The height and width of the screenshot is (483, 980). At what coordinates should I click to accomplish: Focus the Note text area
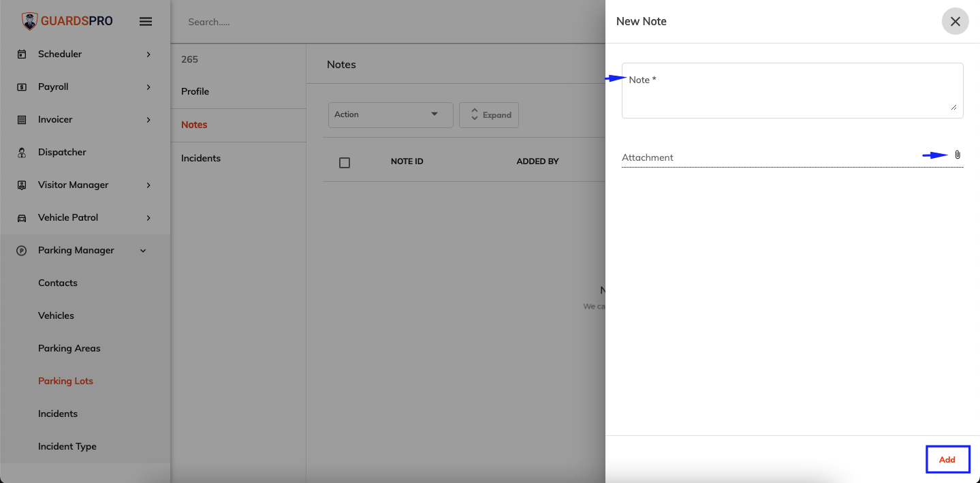tap(793, 91)
